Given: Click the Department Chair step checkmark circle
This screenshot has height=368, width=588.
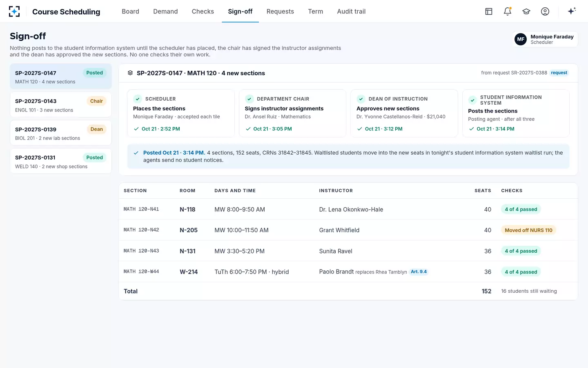Looking at the screenshot, I should click(249, 99).
